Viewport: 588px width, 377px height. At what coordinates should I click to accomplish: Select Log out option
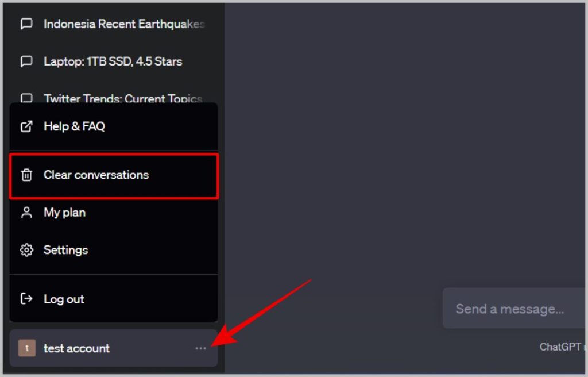[114, 299]
